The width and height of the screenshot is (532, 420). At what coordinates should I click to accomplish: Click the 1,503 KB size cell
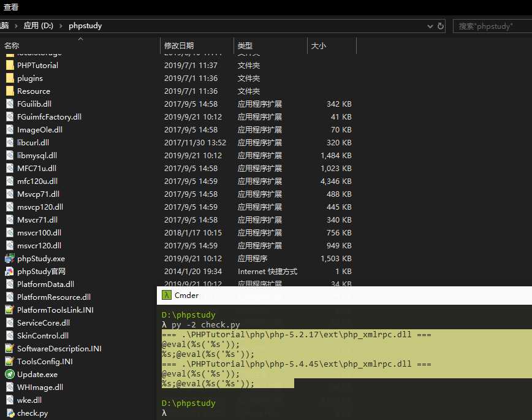pyautogui.click(x=336, y=259)
